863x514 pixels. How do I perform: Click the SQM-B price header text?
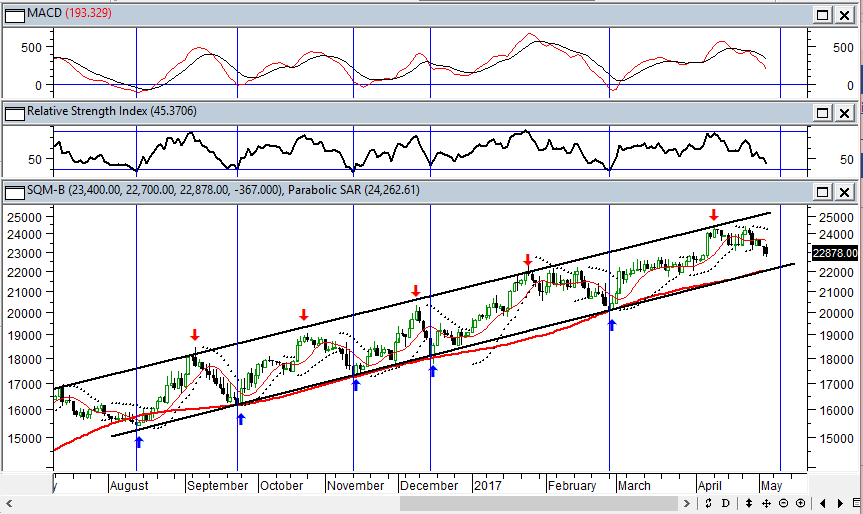coord(223,190)
